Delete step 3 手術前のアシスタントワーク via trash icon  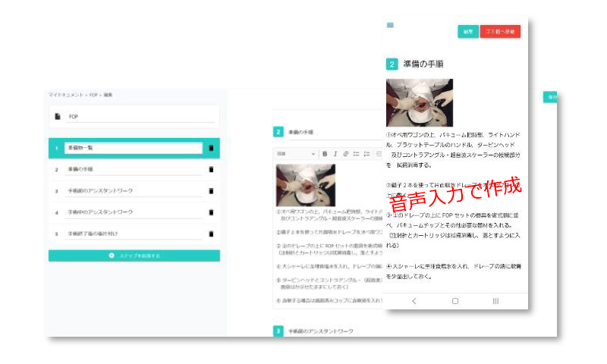tap(212, 191)
